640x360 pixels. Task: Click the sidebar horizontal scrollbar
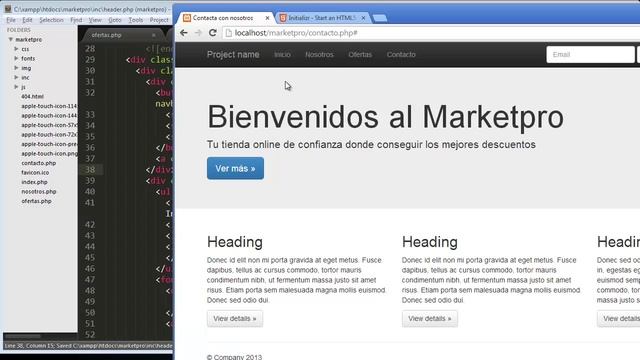pos(22,336)
